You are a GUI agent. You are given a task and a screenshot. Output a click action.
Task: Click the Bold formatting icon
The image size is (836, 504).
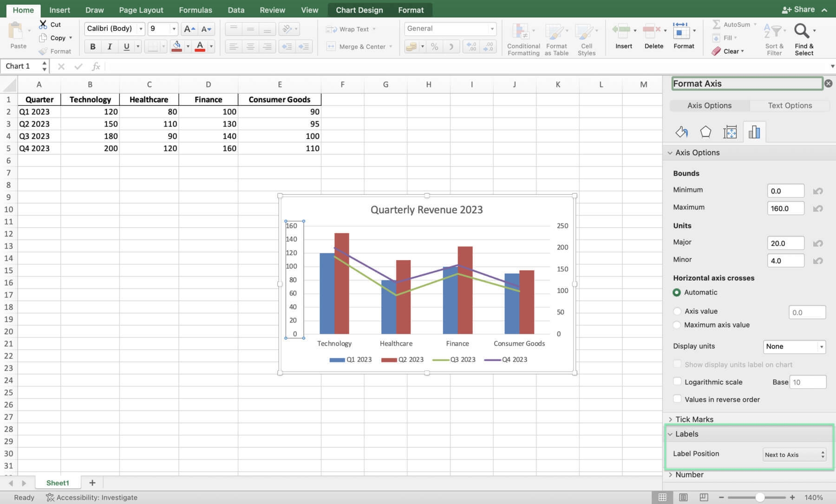[92, 46]
